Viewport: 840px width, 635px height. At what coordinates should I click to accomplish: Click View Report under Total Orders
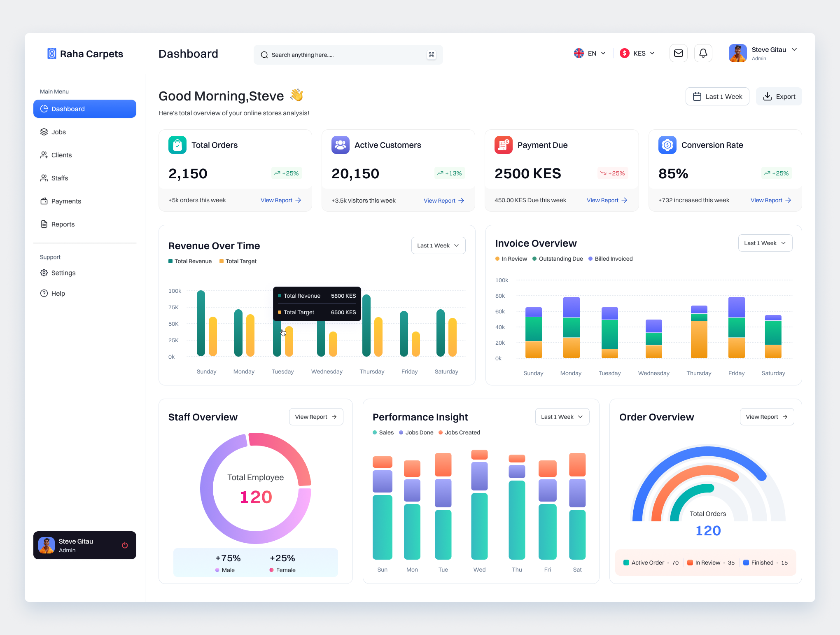pos(280,200)
